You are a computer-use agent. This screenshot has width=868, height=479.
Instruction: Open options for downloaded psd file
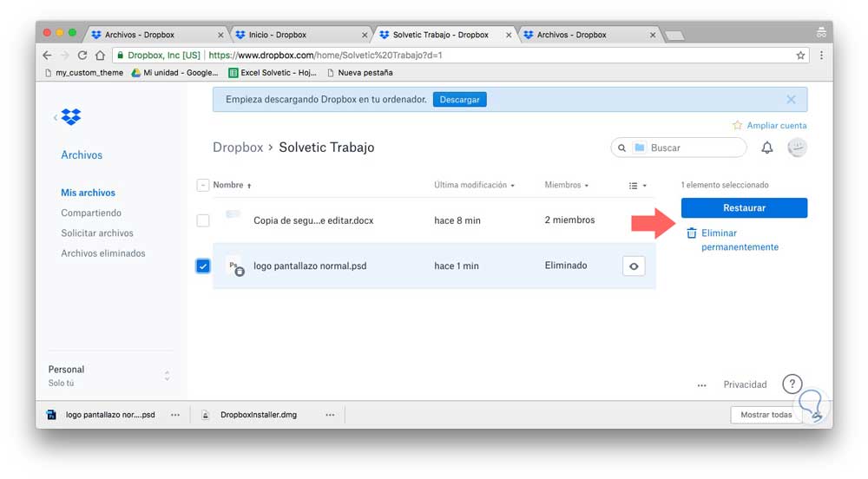(x=175, y=415)
